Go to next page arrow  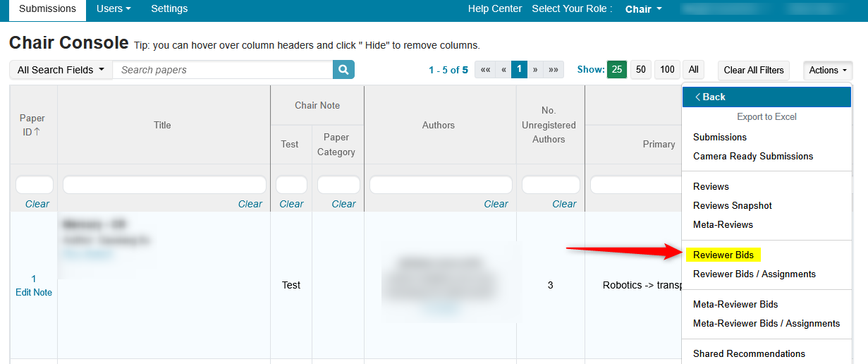535,70
